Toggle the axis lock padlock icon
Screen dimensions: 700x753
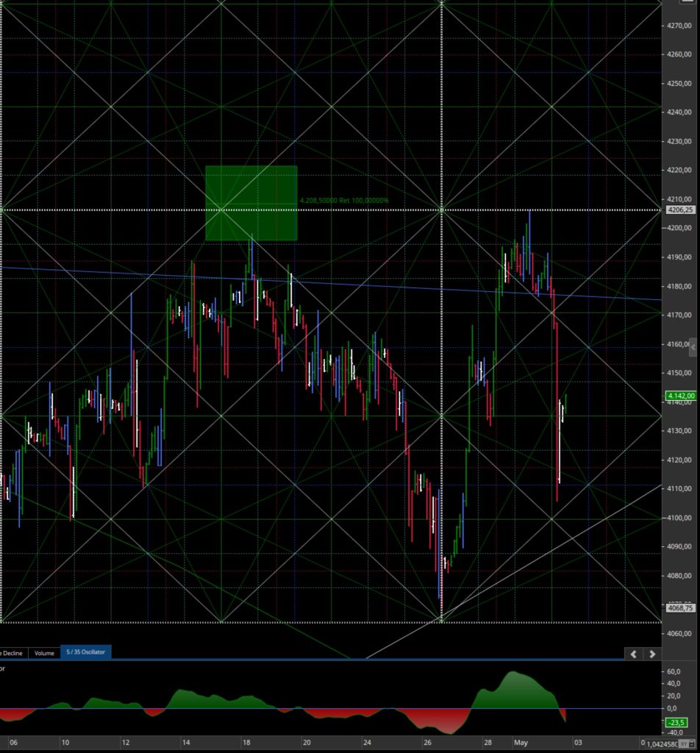click(x=693, y=744)
